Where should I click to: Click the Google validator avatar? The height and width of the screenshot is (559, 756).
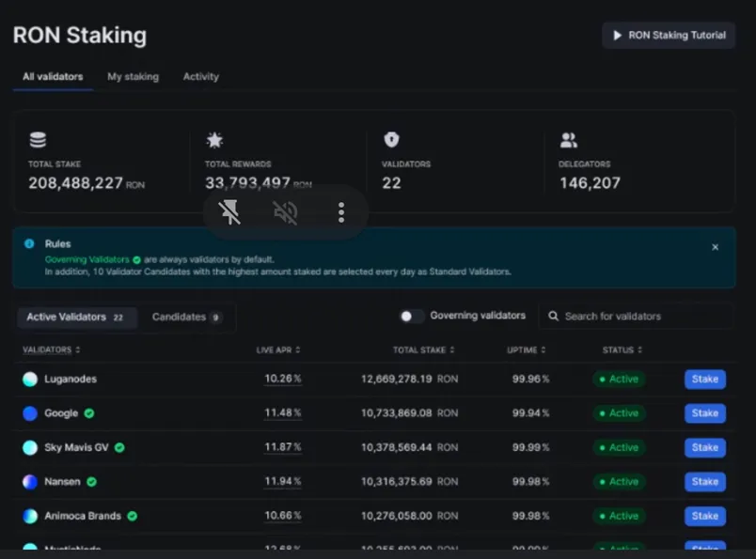[30, 413]
